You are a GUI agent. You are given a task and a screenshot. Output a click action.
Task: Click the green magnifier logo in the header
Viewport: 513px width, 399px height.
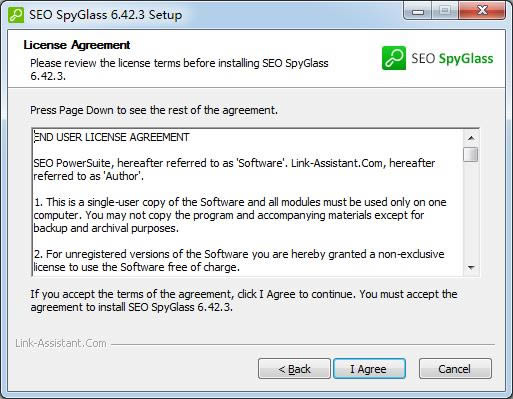coord(394,58)
